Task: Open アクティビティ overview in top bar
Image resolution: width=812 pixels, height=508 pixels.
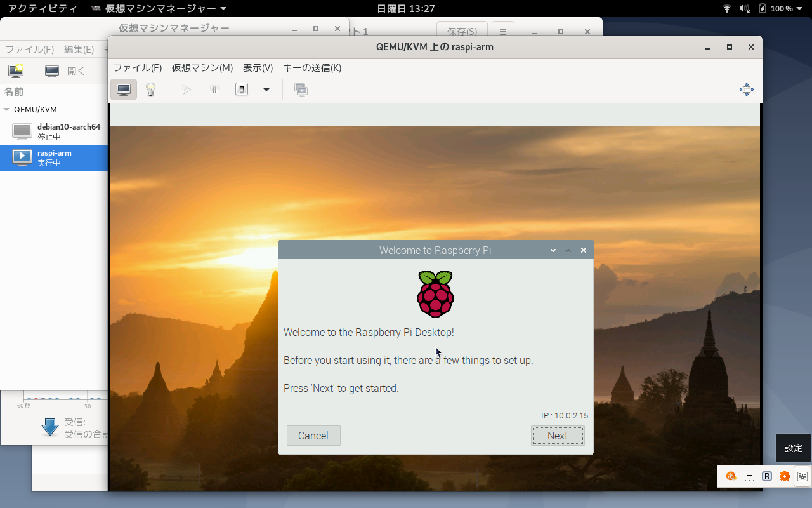Action: tap(43, 8)
